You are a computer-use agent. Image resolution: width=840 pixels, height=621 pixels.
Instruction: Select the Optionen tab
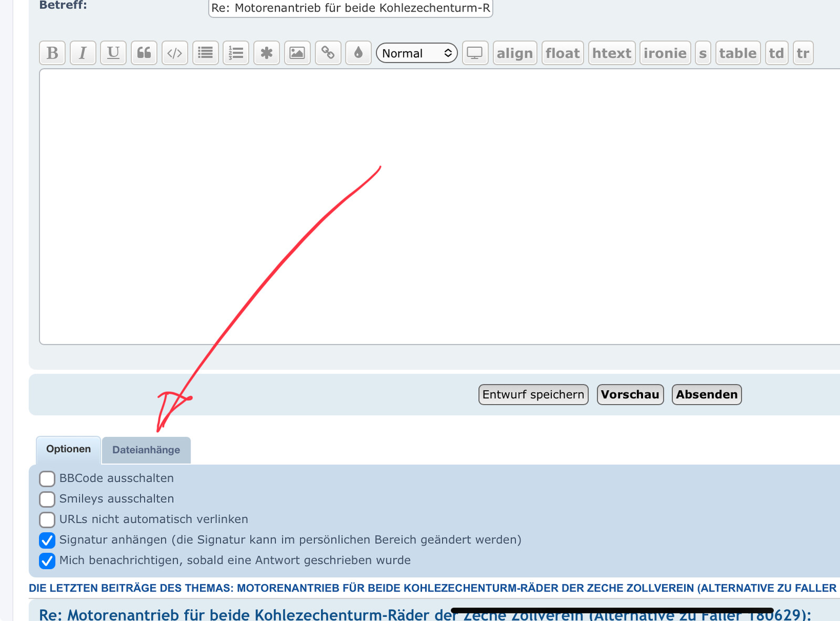tap(68, 449)
